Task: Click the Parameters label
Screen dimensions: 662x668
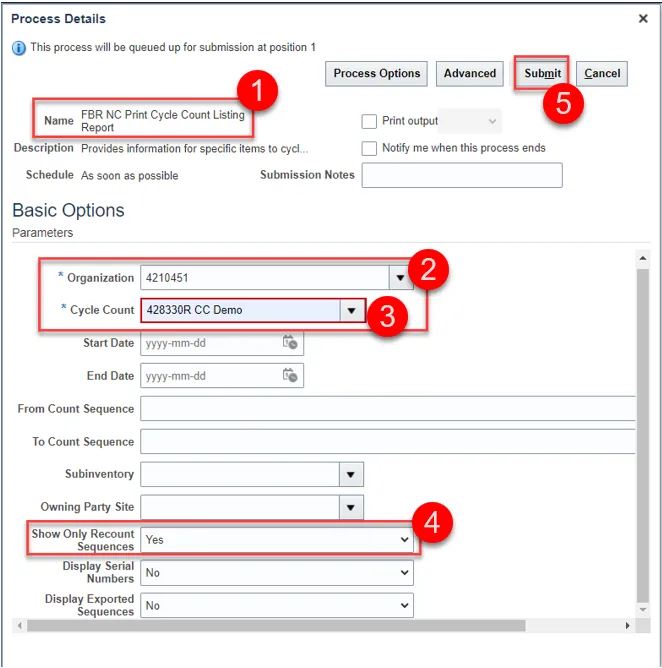Action: (43, 233)
